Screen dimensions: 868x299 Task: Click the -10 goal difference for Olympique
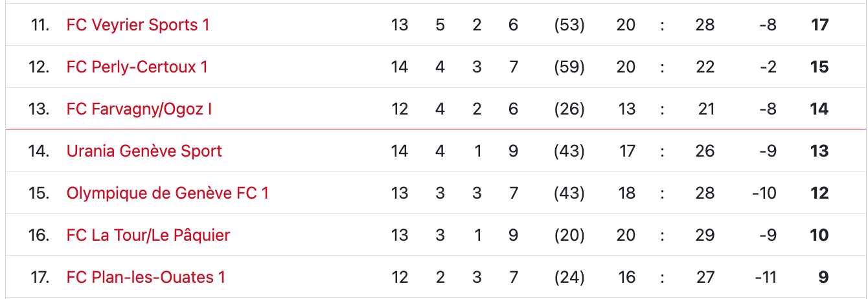(764, 193)
